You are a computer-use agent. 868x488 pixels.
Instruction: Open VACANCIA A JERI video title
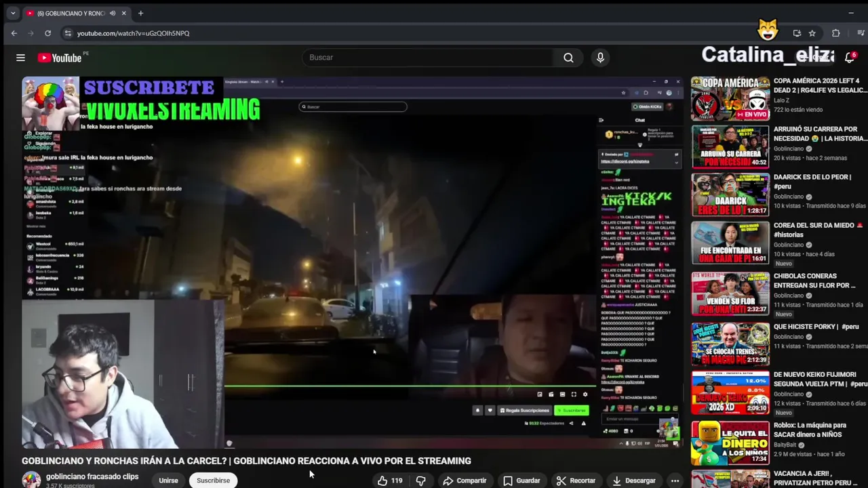[x=818, y=479]
